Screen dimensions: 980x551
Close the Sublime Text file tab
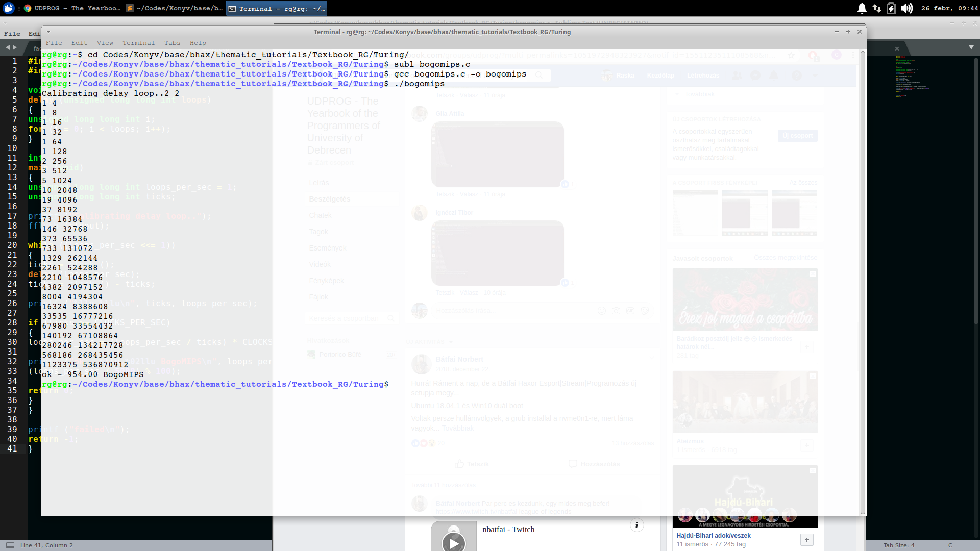(897, 48)
